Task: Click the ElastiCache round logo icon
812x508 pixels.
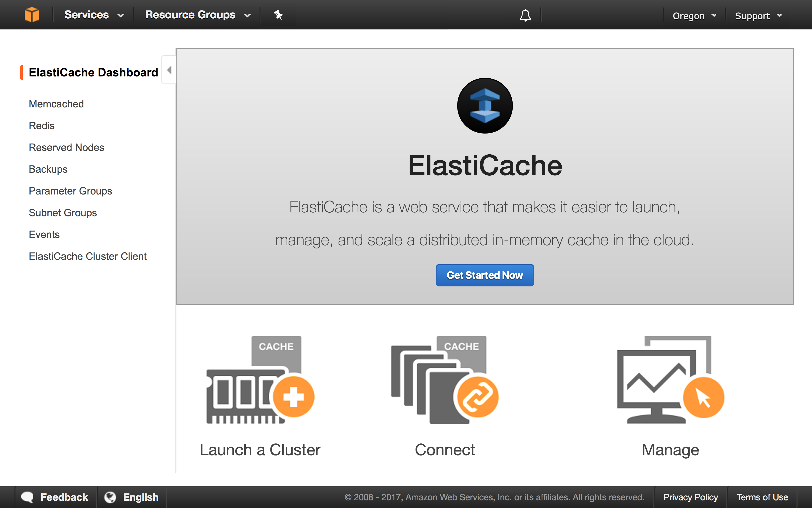Action: [485, 106]
